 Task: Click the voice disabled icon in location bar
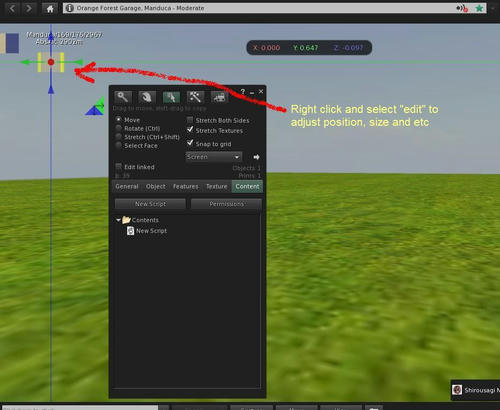[x=462, y=8]
